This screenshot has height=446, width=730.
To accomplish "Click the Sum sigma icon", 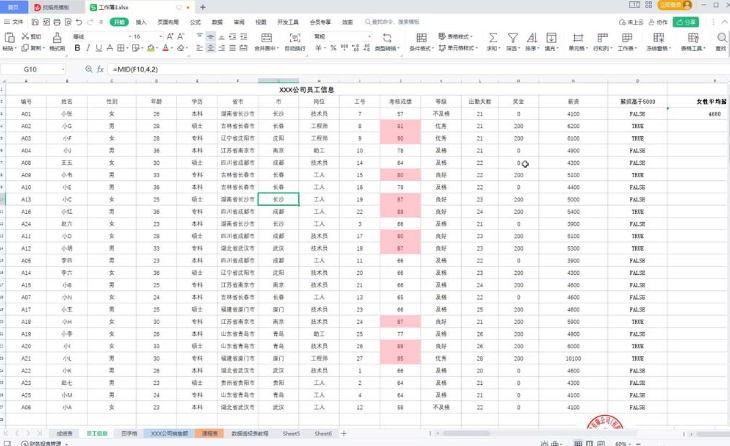I will pyautogui.click(x=493, y=38).
